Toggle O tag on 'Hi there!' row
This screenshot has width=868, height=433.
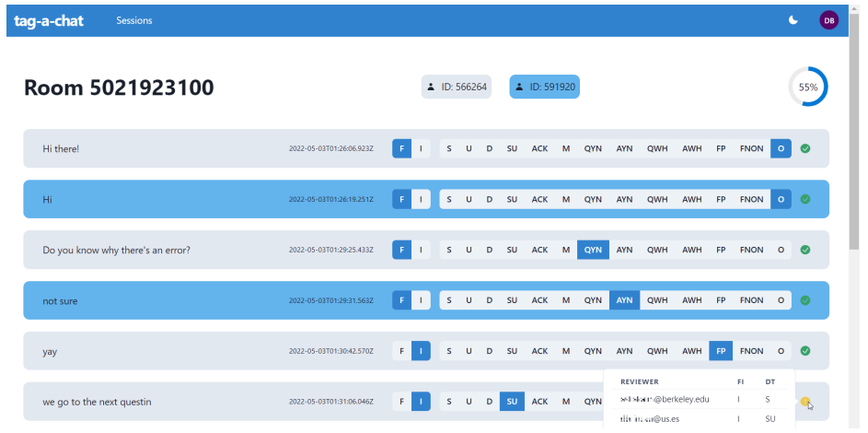pos(781,148)
